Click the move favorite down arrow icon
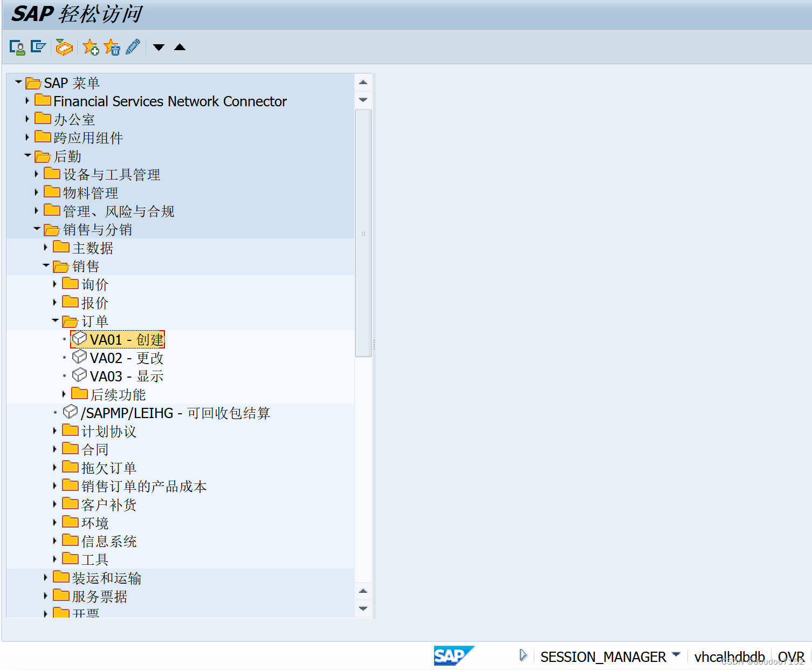This screenshot has width=812, height=670. point(159,47)
